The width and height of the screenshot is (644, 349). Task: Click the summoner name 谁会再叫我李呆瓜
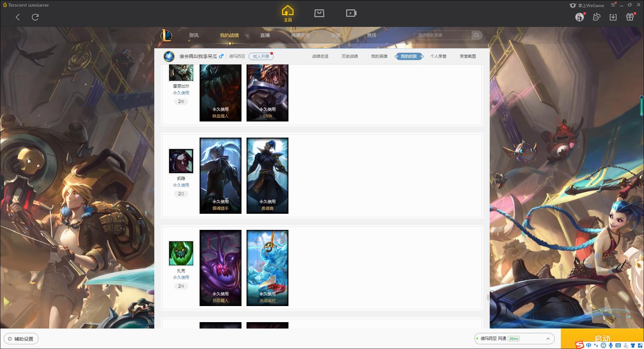[198, 56]
